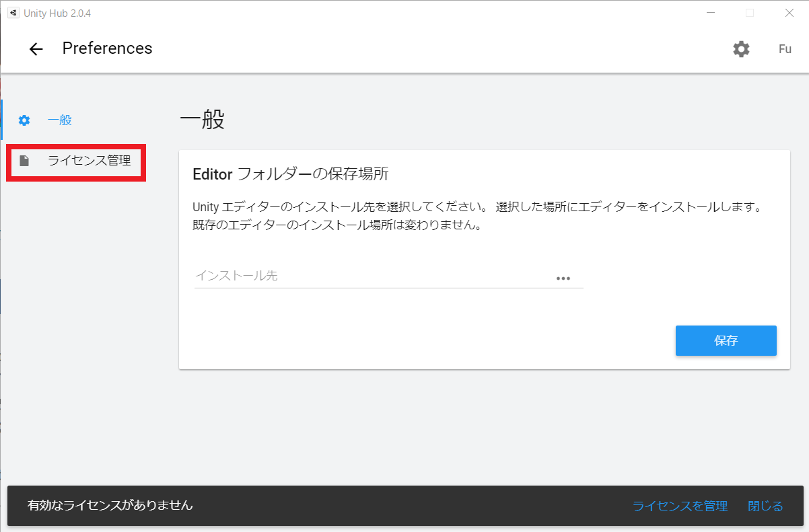
Task: Click the ライセンス管理 document icon
Action: coord(24,161)
